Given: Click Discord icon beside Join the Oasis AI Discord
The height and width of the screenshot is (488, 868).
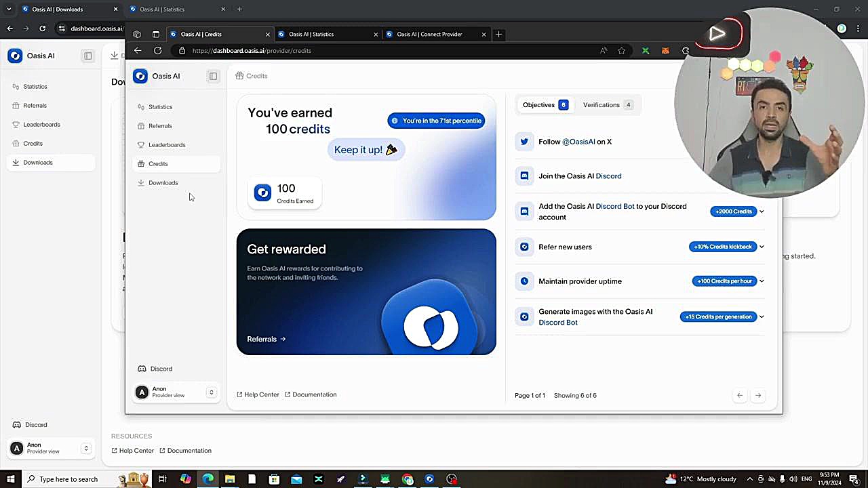Looking at the screenshot, I should pyautogui.click(x=524, y=176).
